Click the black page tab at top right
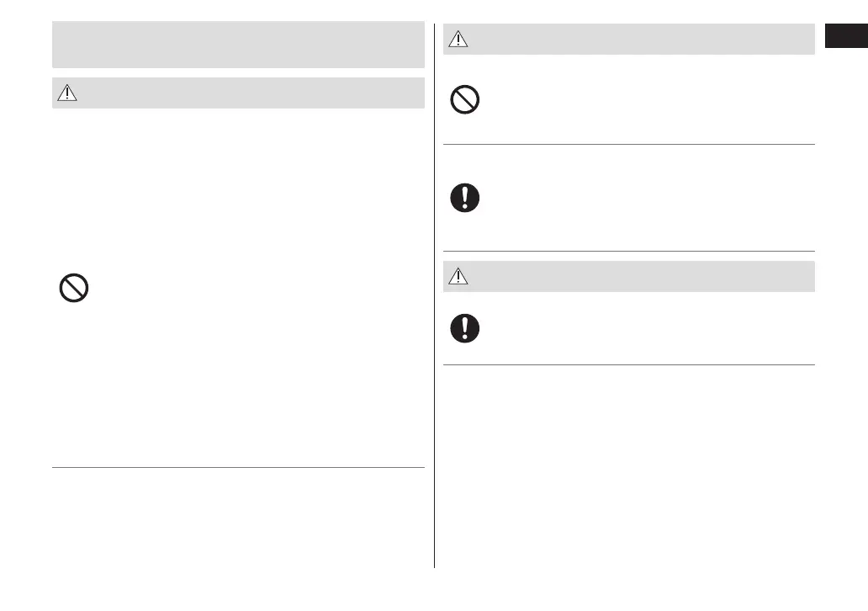Image resolution: width=868 pixels, height=611 pixels. [845, 37]
